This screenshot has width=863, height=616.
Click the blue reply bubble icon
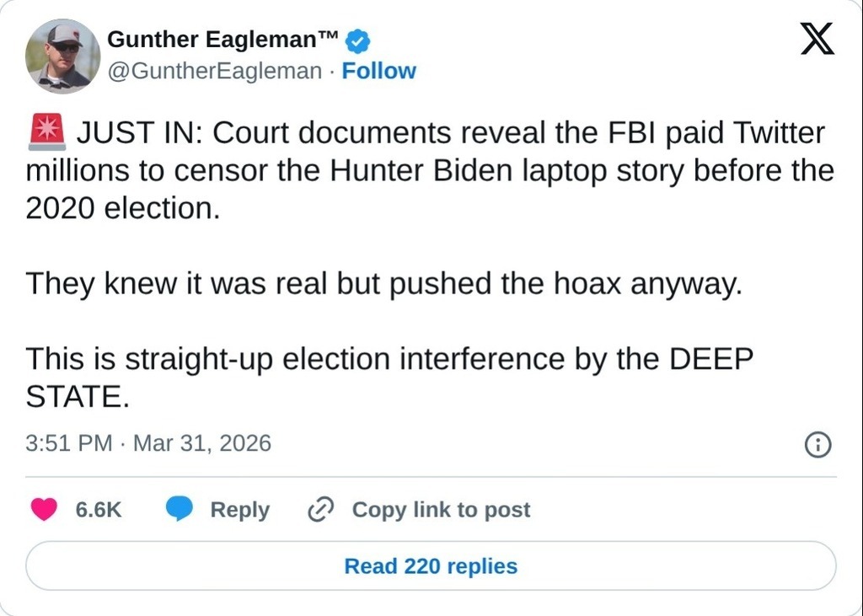click(179, 509)
